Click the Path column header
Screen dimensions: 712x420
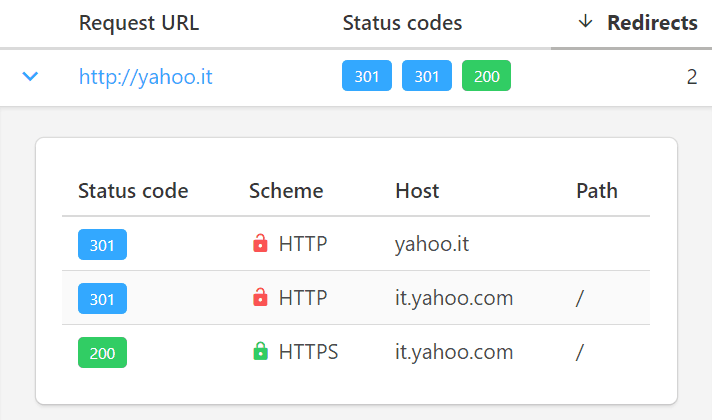597,191
